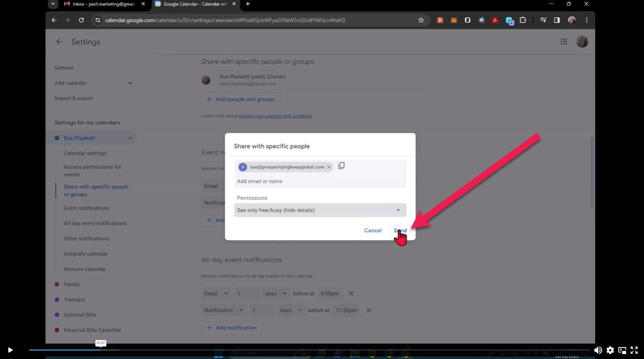Bookmark the page with the star icon

pyautogui.click(x=421, y=20)
